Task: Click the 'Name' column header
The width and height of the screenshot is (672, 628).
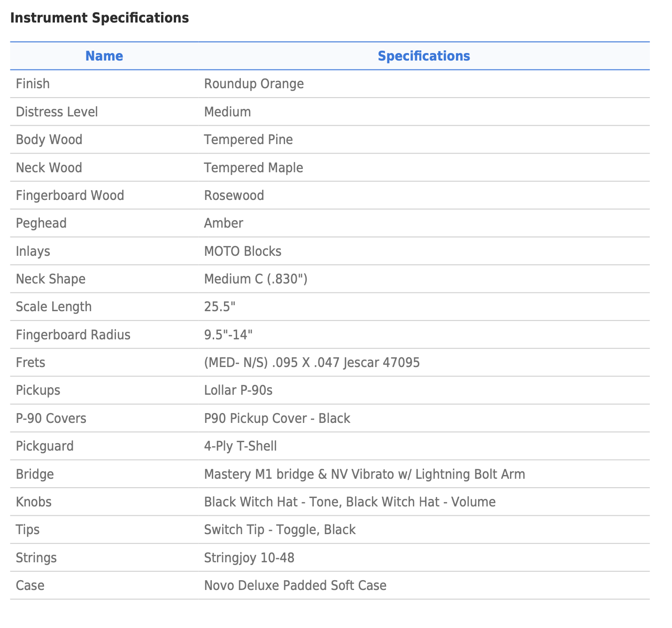Action: point(104,56)
